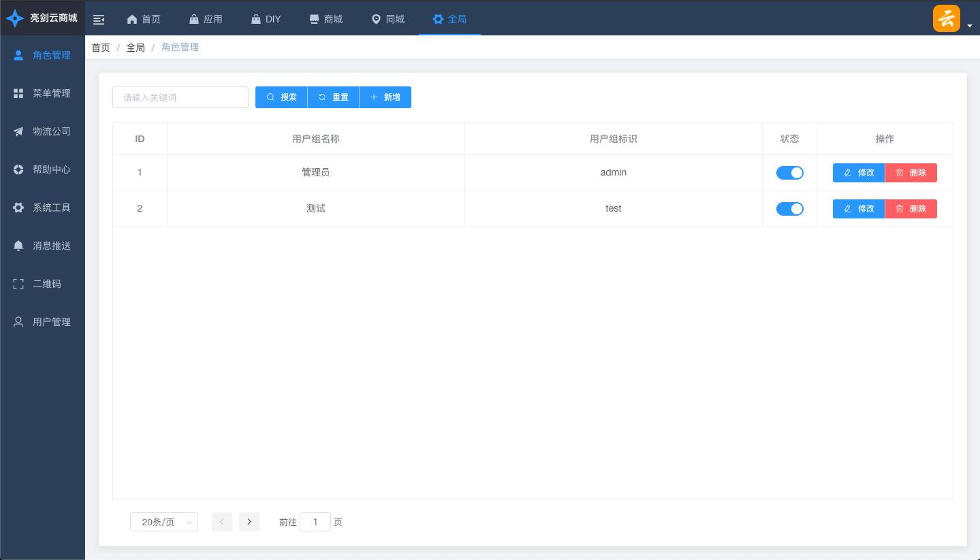The height and width of the screenshot is (560, 980).
Task: Click the bag icon beside DIY
Action: click(256, 19)
